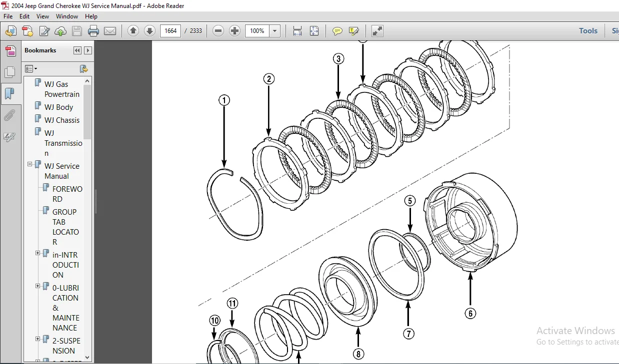Zoom out using the minus button
The image size is (619, 364).
tap(218, 30)
